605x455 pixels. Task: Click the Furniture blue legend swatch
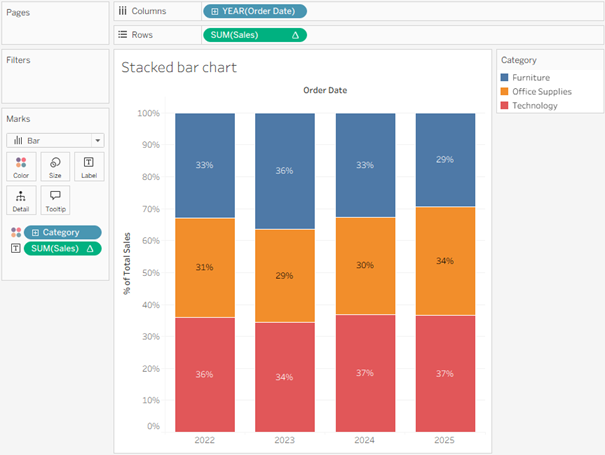[x=505, y=77]
